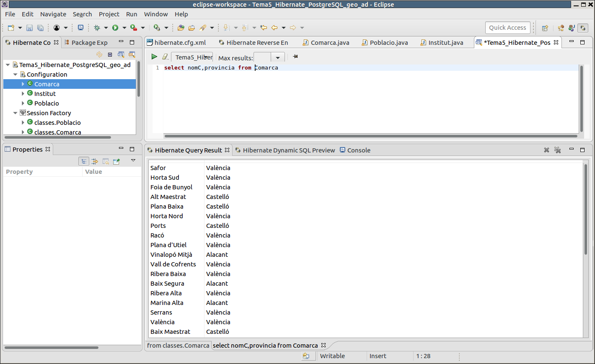Screen dimensions: 595x364
Task: Select the Poblacio item in the Configuration tree
Action: tap(47, 103)
